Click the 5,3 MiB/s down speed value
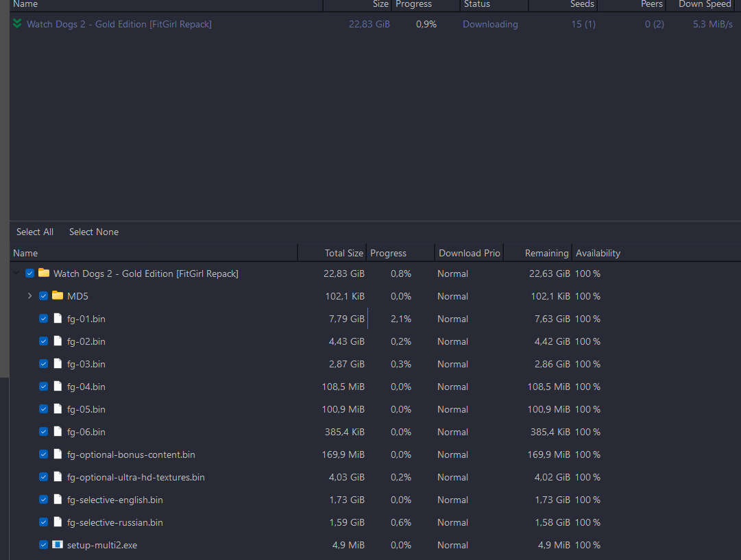The image size is (741, 560). pos(713,24)
